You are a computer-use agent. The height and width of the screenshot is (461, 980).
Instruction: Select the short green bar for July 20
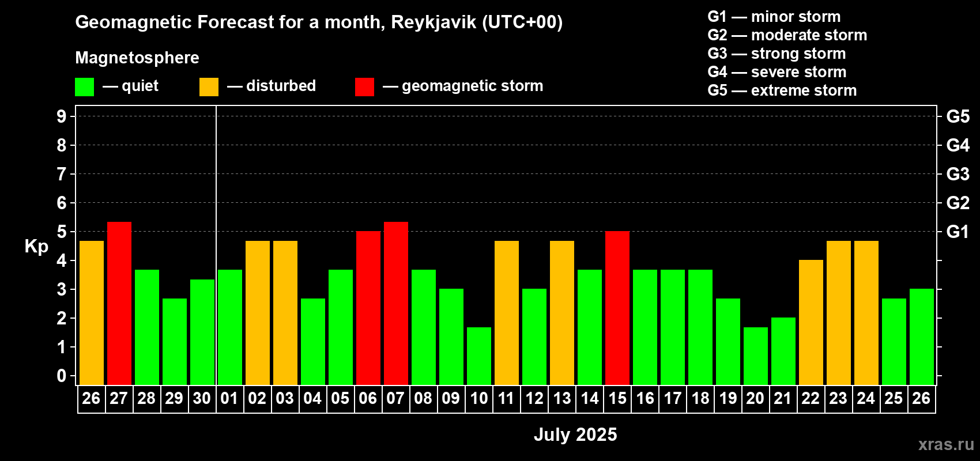point(756,356)
